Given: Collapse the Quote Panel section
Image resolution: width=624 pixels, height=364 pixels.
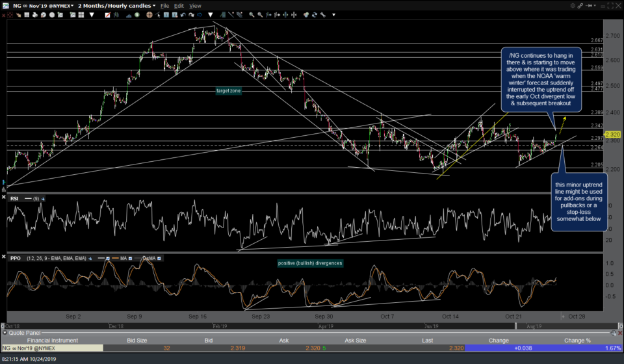Looking at the screenshot, I should (4, 332).
